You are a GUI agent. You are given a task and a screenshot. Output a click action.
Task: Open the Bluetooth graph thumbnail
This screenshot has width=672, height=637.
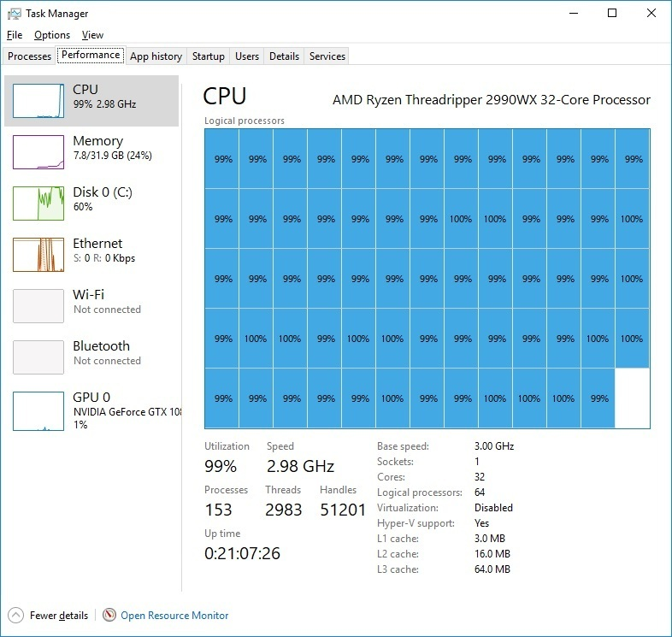tap(38, 357)
